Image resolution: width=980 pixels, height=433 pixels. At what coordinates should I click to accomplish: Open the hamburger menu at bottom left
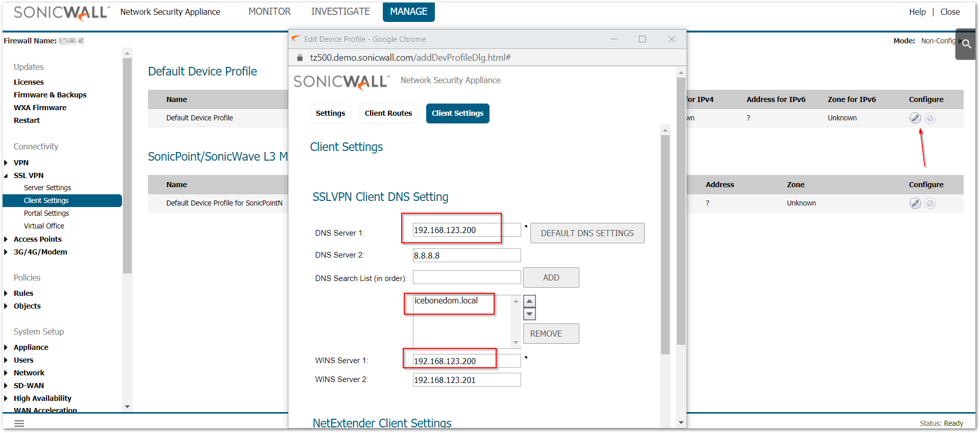[19, 423]
